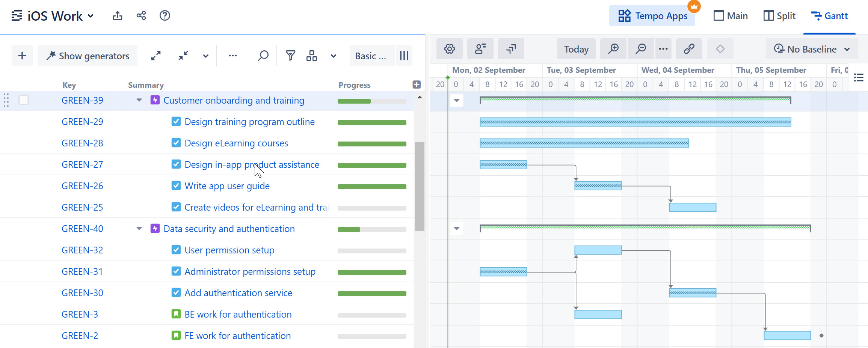868x348 pixels.
Task: Open the GREEN-27 issue link
Action: (82, 164)
